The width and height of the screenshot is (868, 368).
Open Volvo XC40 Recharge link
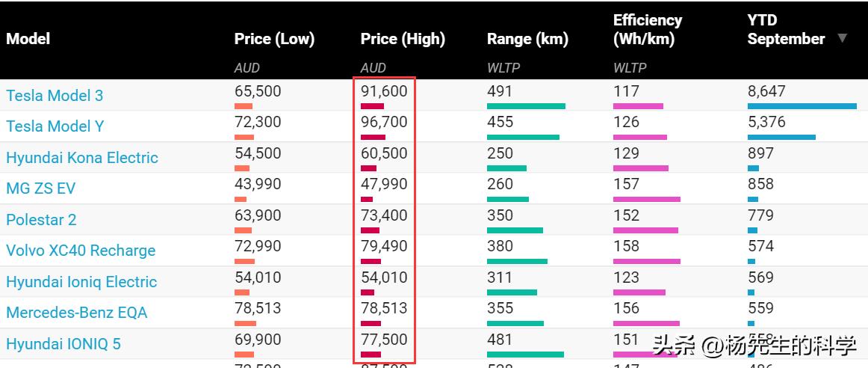point(81,251)
